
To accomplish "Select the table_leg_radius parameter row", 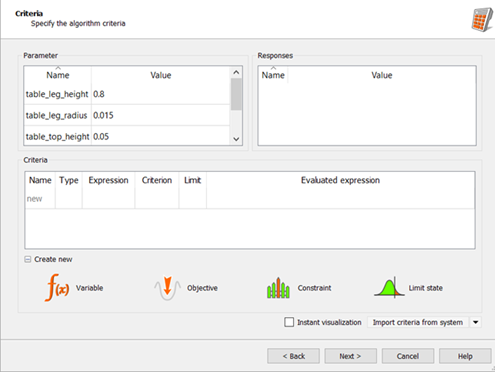I will (x=127, y=115).
